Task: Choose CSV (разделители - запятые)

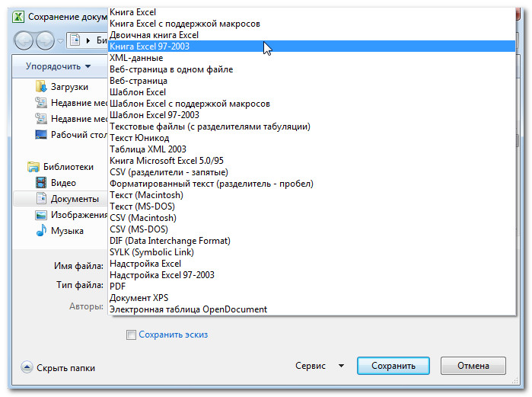Action: point(312,172)
